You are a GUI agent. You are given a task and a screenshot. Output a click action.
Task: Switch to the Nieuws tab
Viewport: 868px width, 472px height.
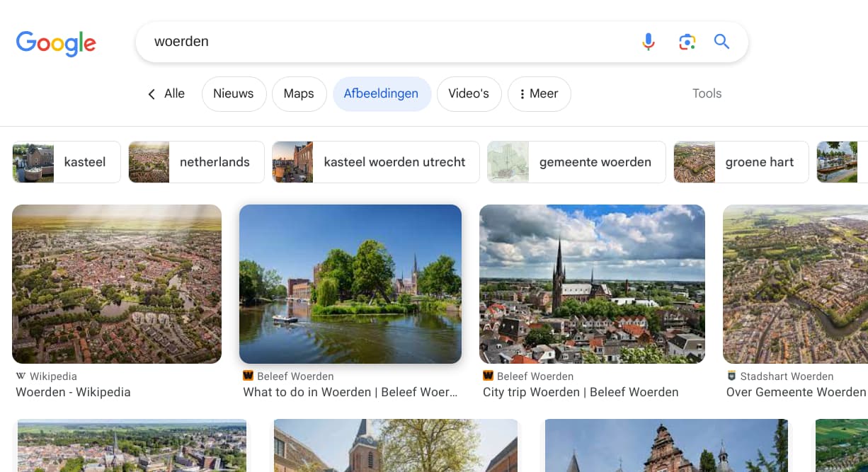tap(234, 94)
